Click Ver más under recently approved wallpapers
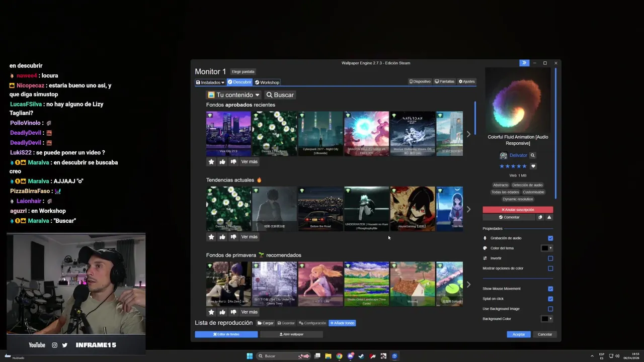Viewport: 644px width, 362px height. tap(249, 161)
